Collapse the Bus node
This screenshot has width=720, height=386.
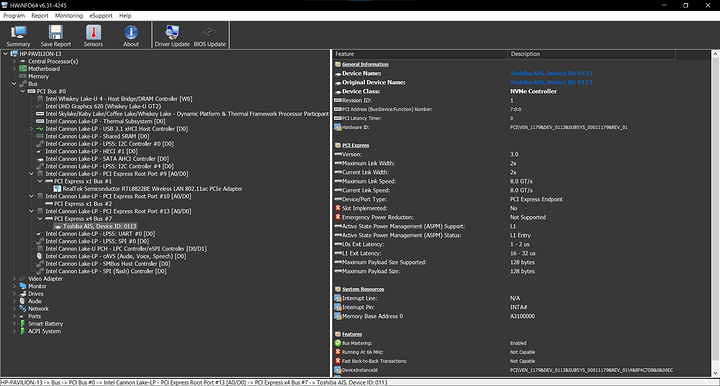[x=14, y=84]
